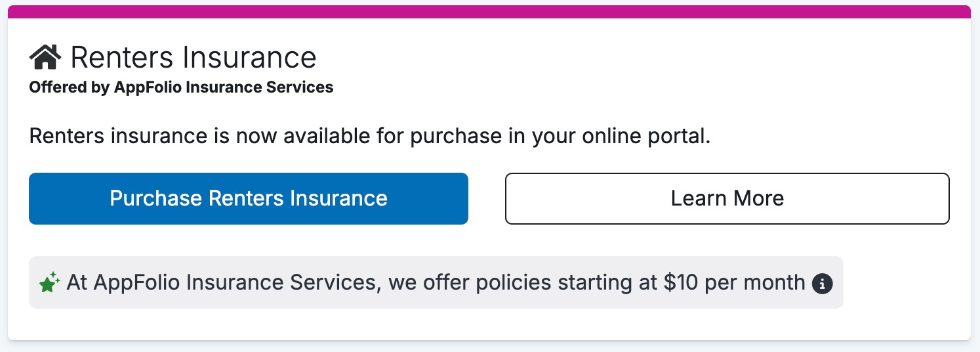The width and height of the screenshot is (980, 352).
Task: Click the word 'Purchase' on the blue button
Action: 155,198
